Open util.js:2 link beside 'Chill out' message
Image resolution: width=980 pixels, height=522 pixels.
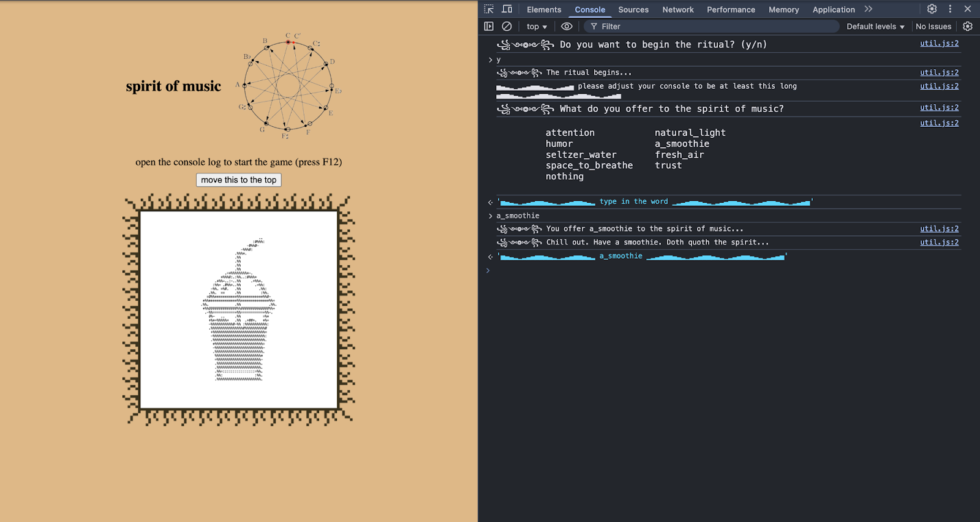[939, 242]
